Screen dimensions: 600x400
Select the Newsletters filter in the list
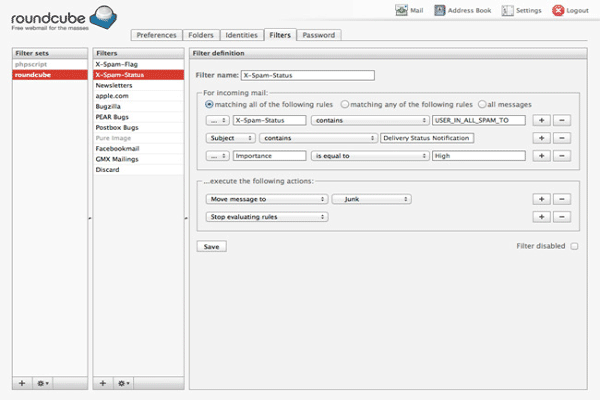118,85
